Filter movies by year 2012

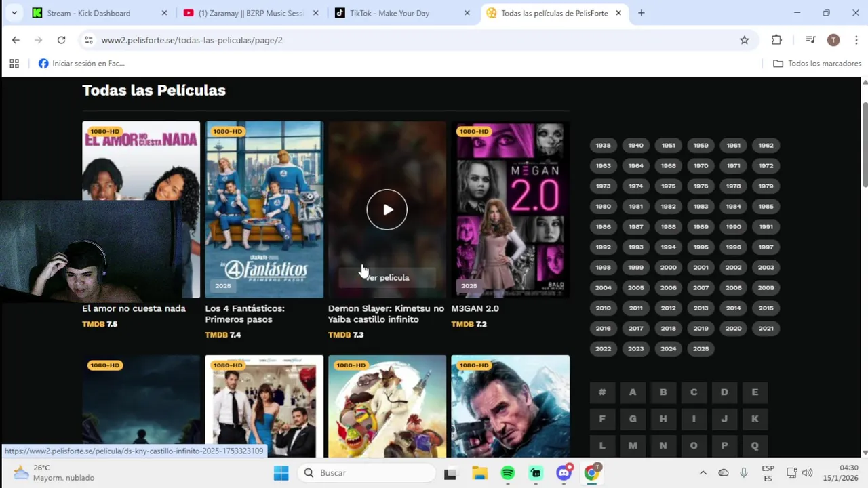(668, 308)
